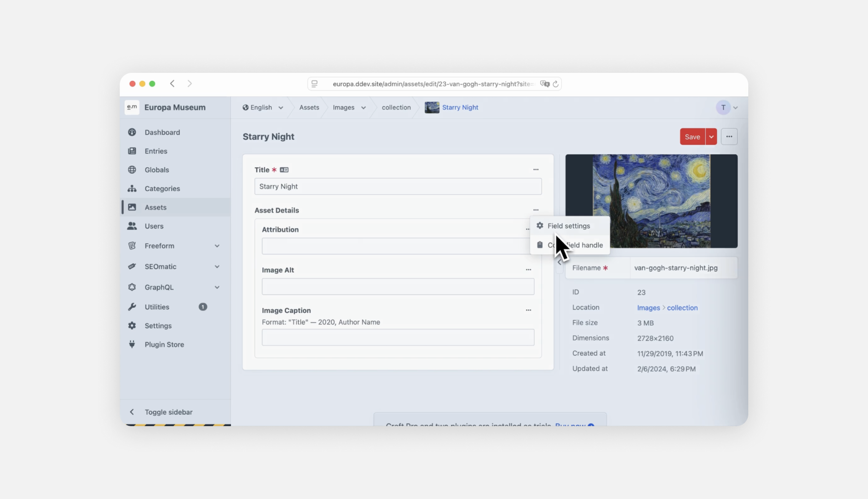Open the Image Alt field actions ellipsis
This screenshot has width=868, height=499.
click(x=528, y=270)
